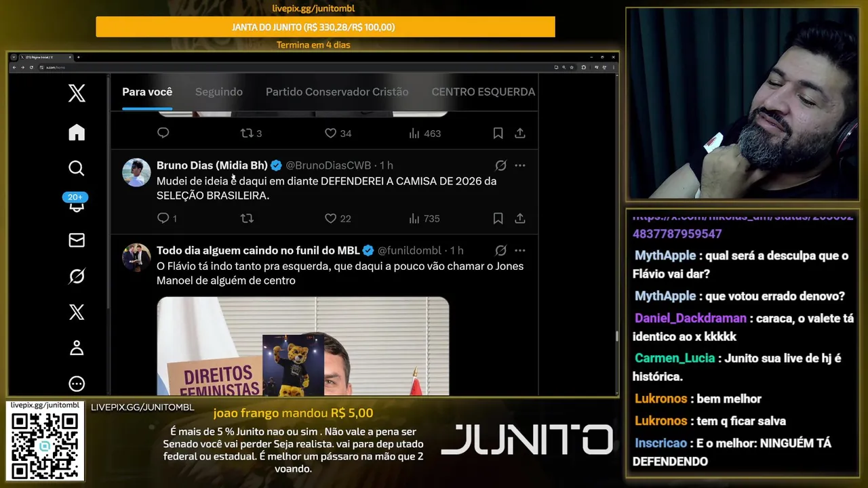This screenshot has width=868, height=488.
Task: Reply to top post via comment icon
Action: 163,133
